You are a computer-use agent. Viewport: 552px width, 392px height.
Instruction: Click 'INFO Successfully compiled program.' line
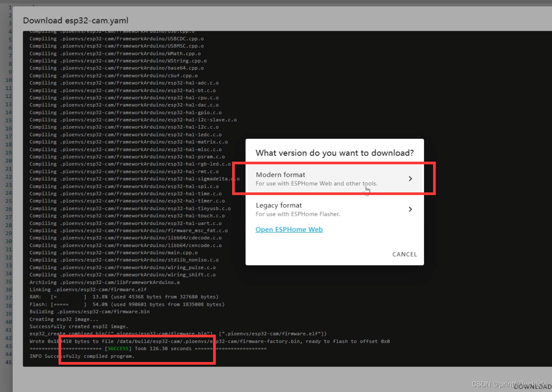[x=82, y=356]
